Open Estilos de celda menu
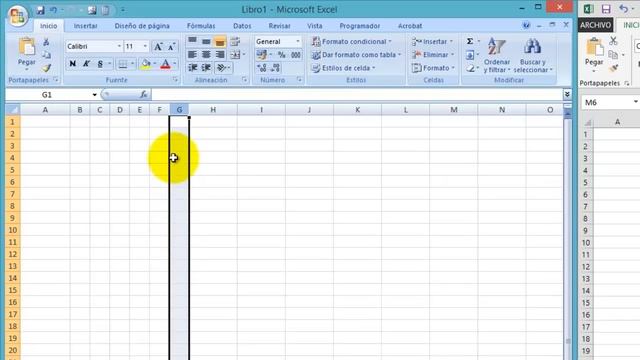The height and width of the screenshot is (360, 640). coord(343,68)
